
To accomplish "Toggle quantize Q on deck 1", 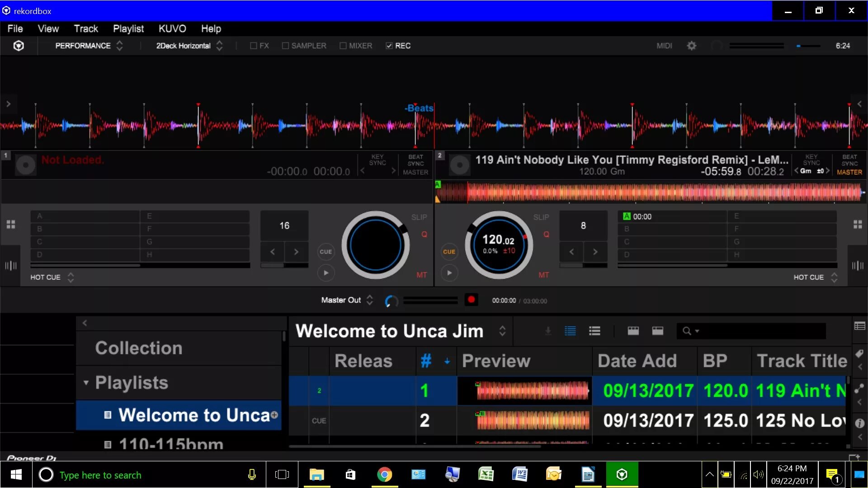I will click(424, 234).
